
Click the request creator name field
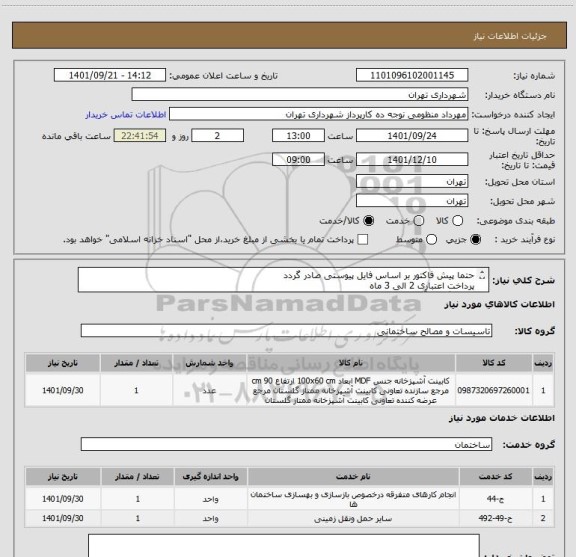(318, 114)
